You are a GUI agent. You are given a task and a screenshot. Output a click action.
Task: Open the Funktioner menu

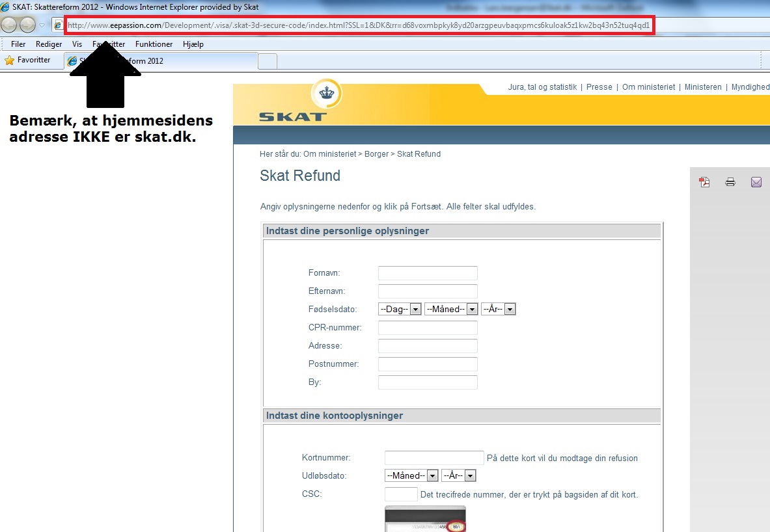coord(154,44)
